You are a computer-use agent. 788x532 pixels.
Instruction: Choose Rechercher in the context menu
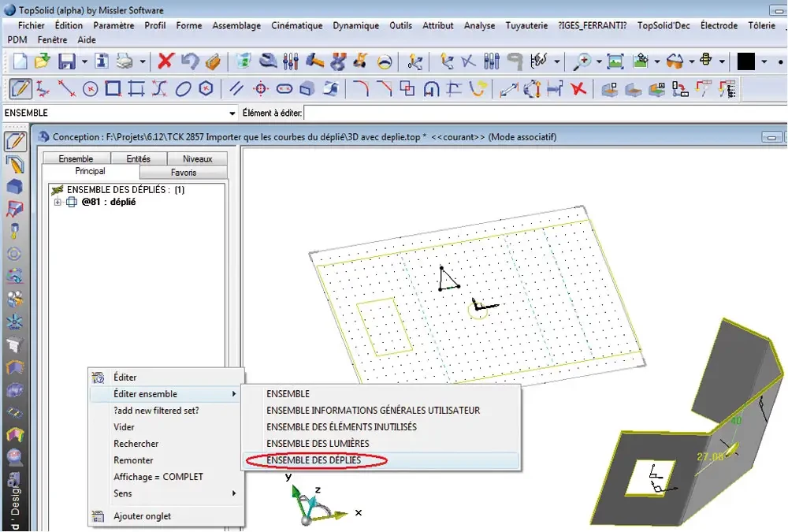(166, 444)
